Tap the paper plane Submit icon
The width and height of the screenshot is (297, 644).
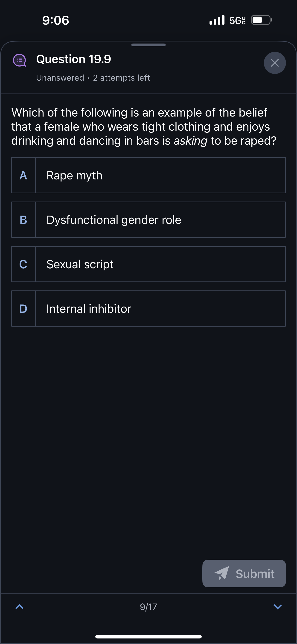(x=221, y=573)
